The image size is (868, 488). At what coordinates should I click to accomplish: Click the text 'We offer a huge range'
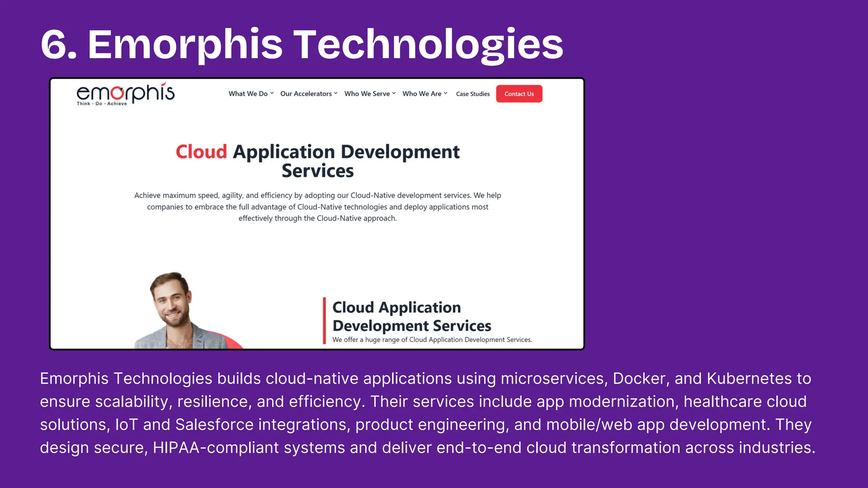coord(432,340)
